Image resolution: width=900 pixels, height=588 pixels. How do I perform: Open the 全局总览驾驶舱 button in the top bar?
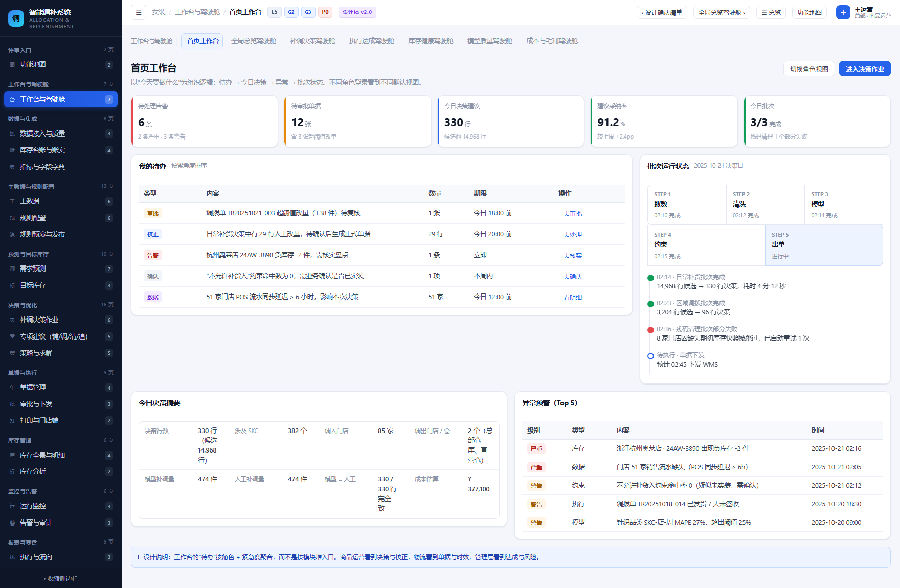(722, 12)
